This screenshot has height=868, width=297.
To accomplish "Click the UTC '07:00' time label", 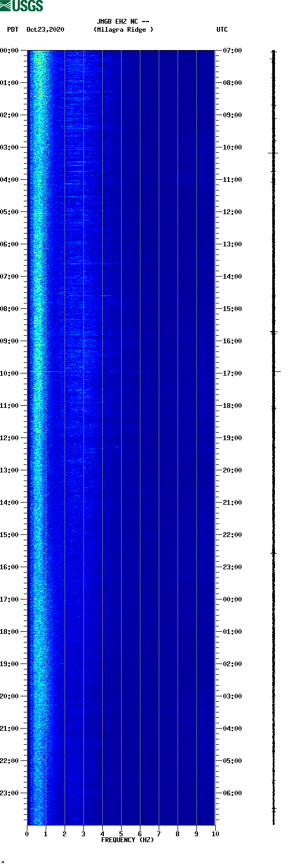I will (232, 51).
